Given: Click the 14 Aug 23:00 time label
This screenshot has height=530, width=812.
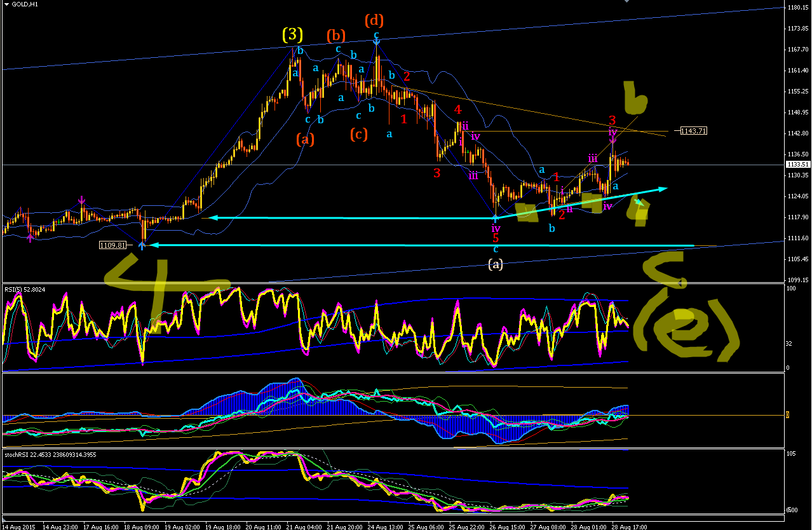Looking at the screenshot, I should pyautogui.click(x=60, y=526).
